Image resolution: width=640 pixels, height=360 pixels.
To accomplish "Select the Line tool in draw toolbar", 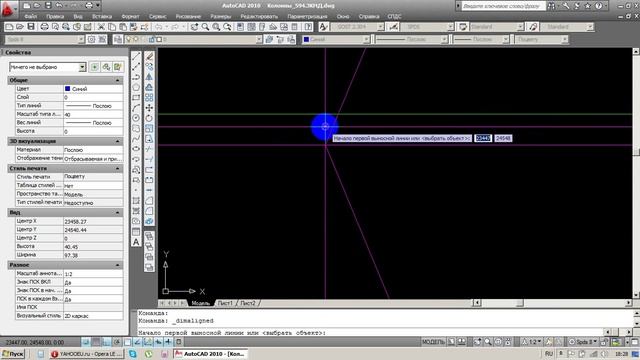I will point(136,56).
